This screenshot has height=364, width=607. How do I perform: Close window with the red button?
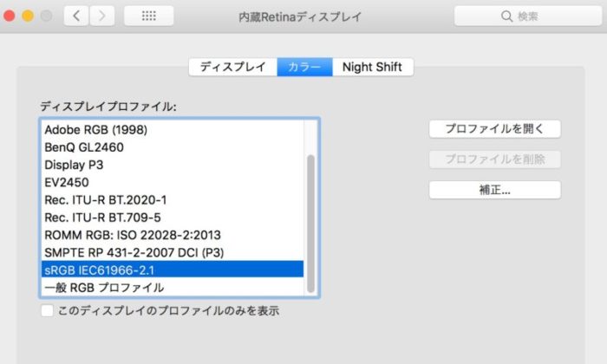10,16
